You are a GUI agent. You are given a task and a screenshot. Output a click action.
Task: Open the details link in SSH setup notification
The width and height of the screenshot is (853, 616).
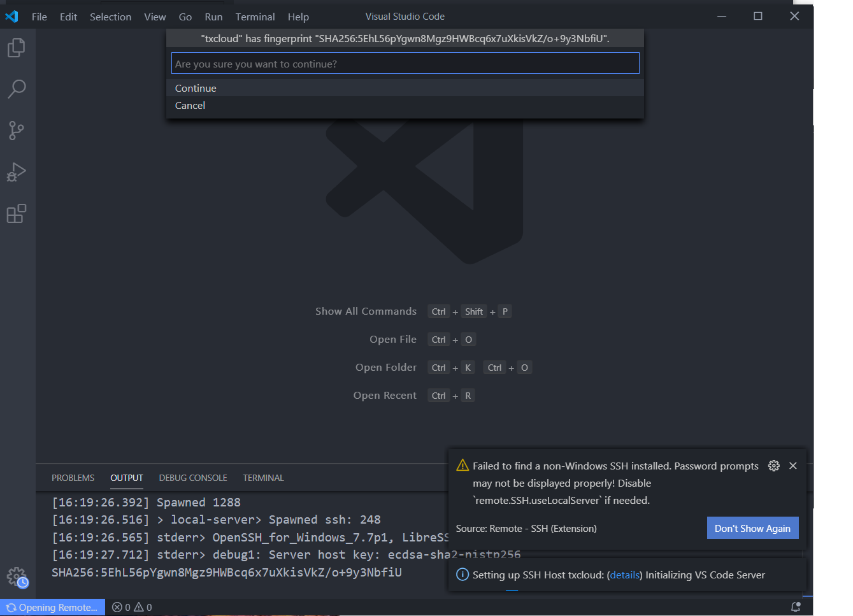coord(624,575)
